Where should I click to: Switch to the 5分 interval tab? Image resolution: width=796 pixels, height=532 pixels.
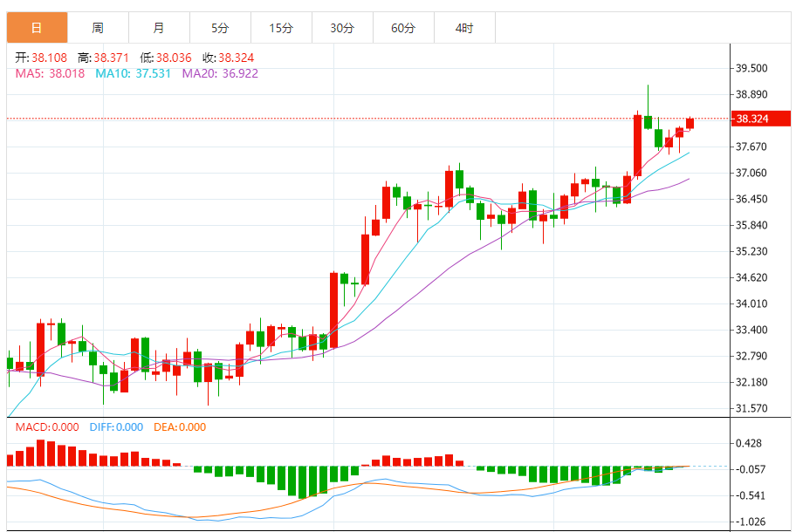[220, 28]
